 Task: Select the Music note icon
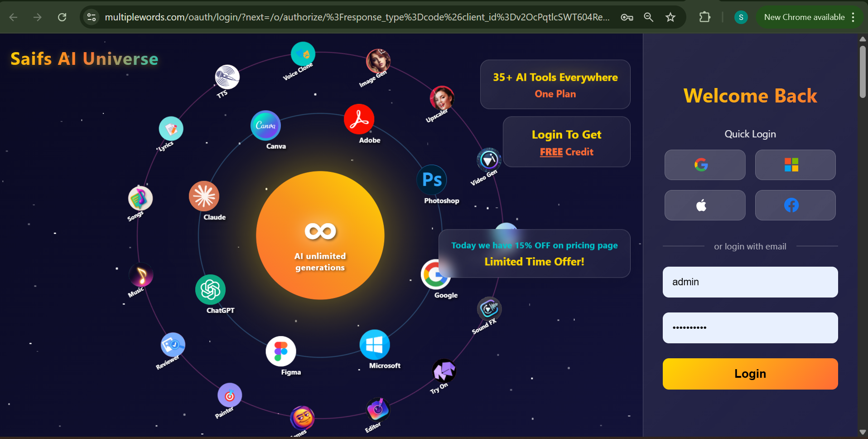click(x=141, y=275)
